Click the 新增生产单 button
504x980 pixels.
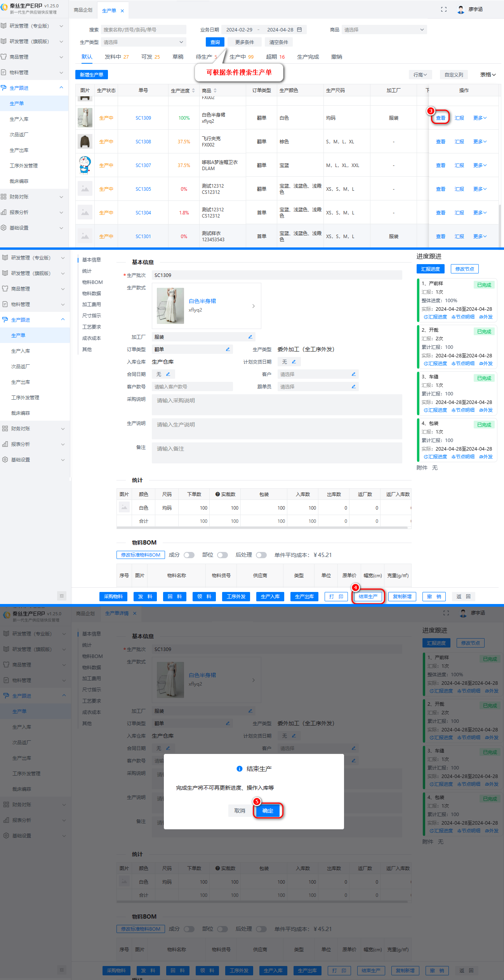click(92, 75)
